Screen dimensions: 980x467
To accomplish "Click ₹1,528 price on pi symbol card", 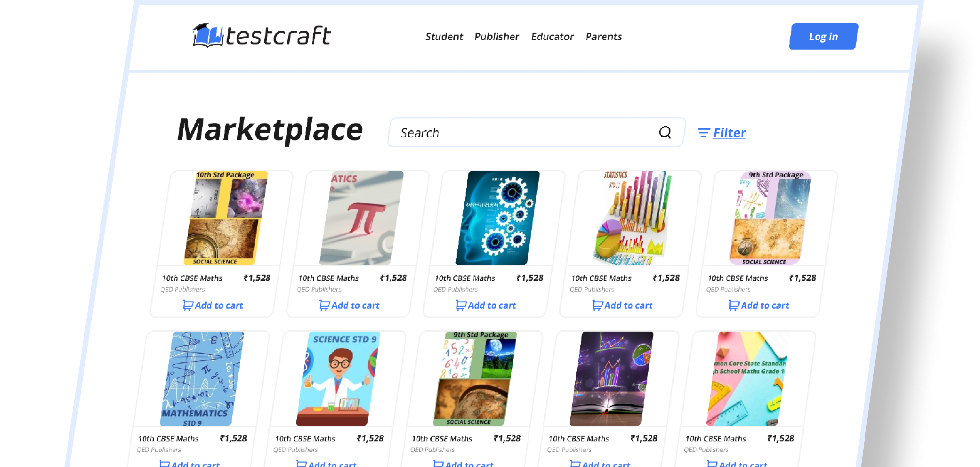I will [x=393, y=278].
